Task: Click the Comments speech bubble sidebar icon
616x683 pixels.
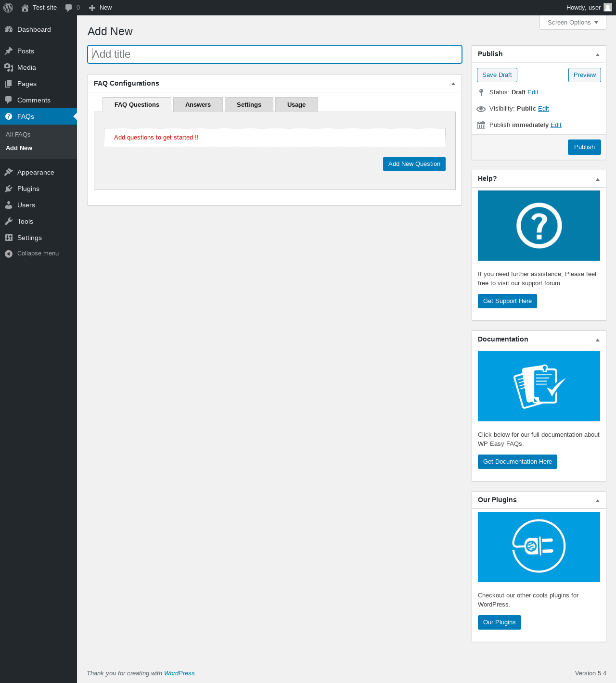Action: [x=9, y=100]
